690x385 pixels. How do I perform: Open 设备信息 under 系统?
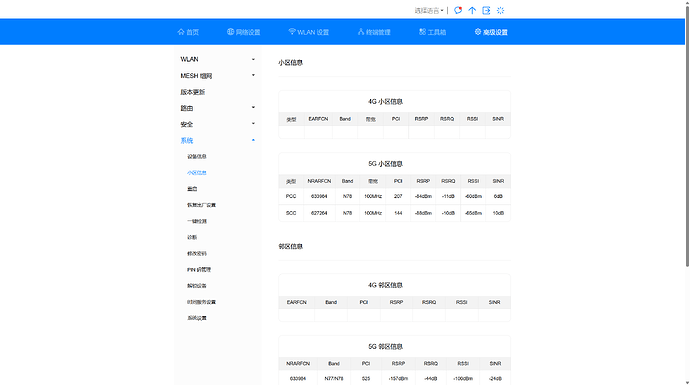point(197,156)
